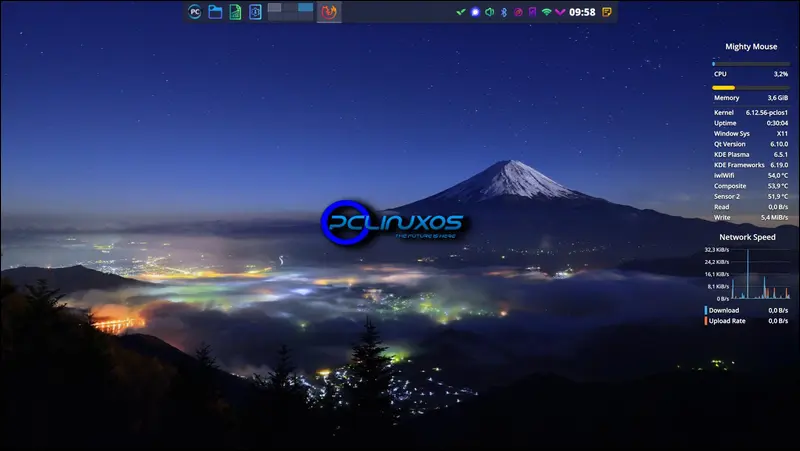
Task: Open the Bluetooth tray icon
Action: click(x=504, y=12)
